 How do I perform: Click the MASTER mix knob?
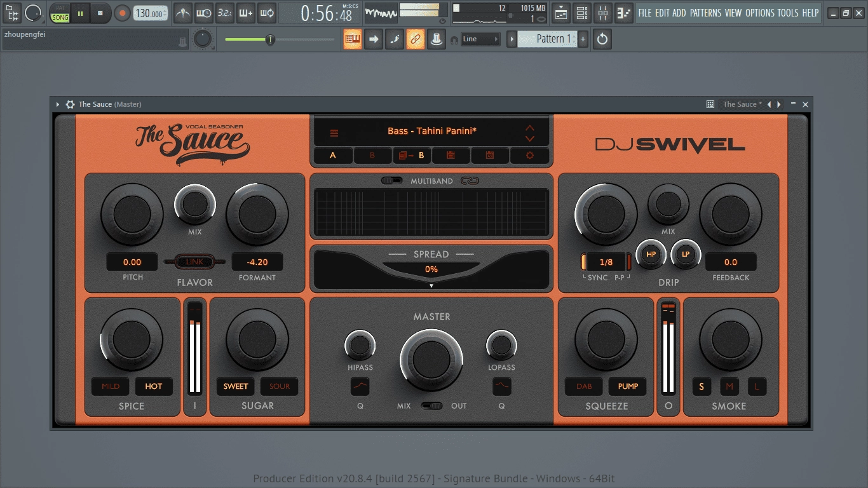click(432, 360)
